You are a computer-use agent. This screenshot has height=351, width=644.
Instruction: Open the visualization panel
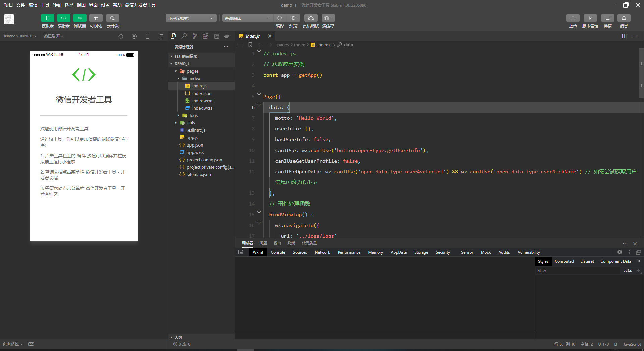(x=96, y=18)
